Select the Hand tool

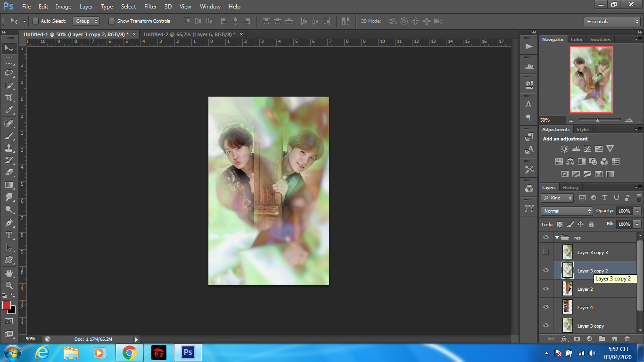point(9,273)
